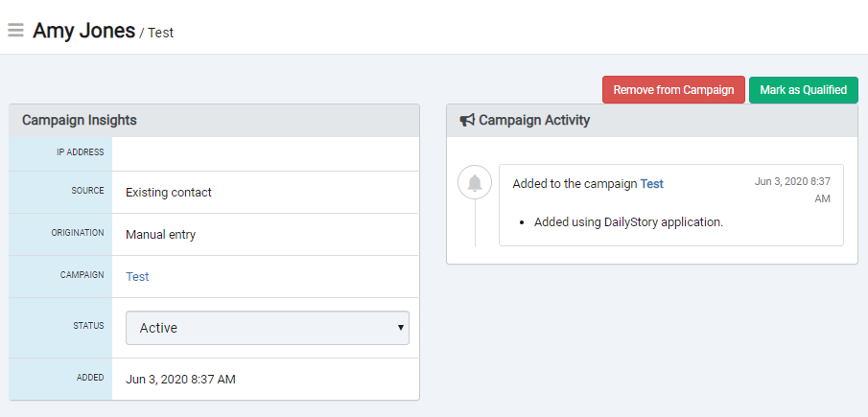Select the Campaign Activity panel header
868x417 pixels.
pos(652,121)
